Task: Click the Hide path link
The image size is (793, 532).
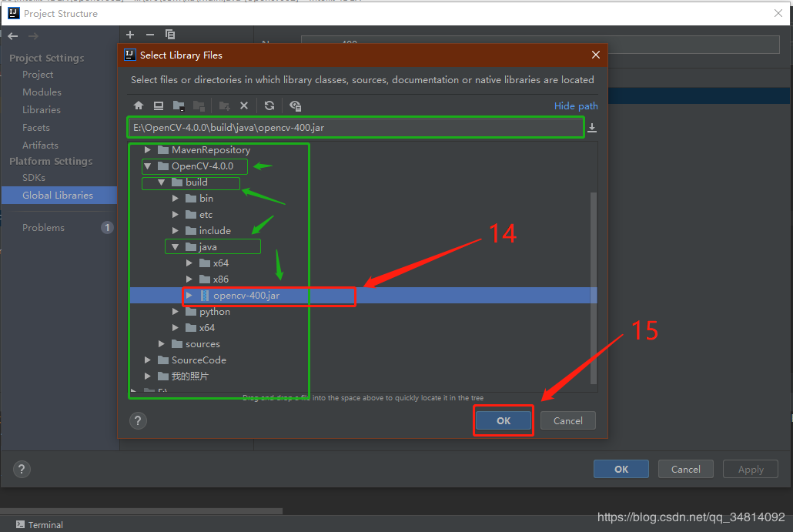Action: (576, 105)
